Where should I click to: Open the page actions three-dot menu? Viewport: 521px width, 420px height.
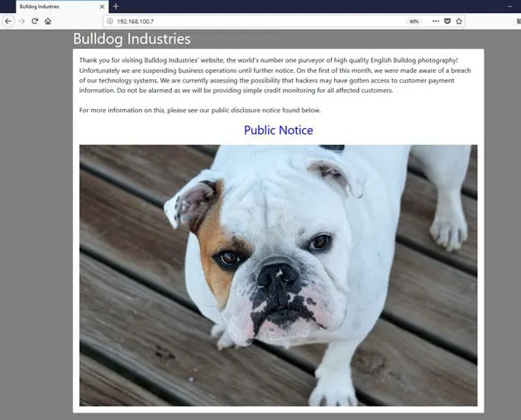[436, 21]
